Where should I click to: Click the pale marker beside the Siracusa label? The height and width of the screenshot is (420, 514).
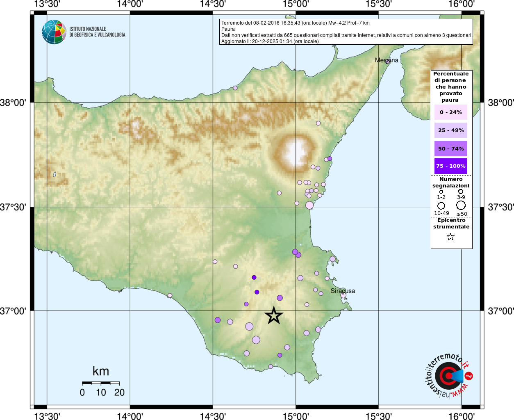tap(343, 295)
